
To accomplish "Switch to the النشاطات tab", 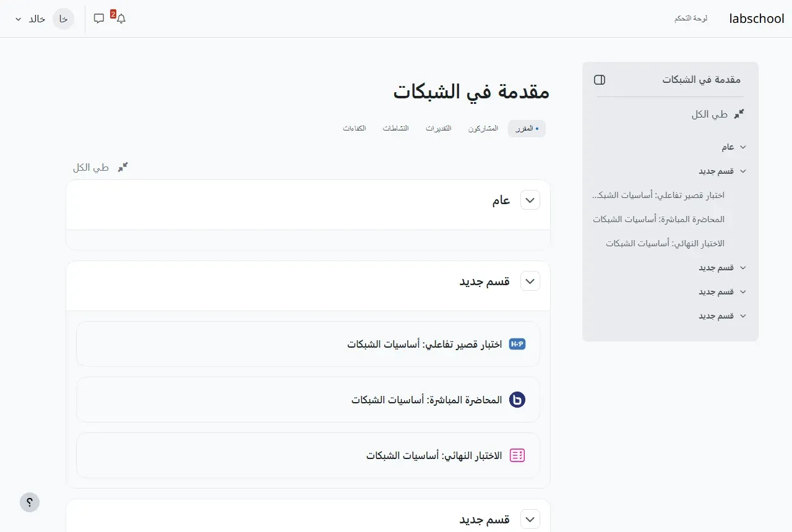I will [x=396, y=129].
